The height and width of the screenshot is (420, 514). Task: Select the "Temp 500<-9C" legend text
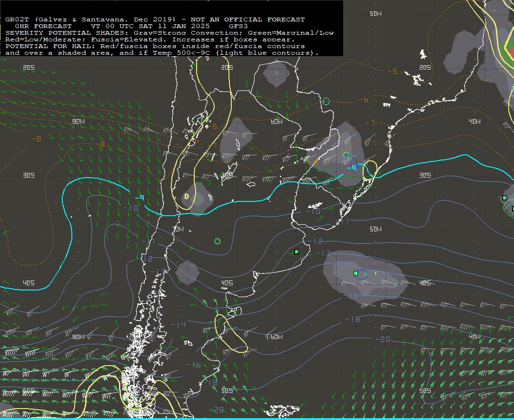click(x=181, y=53)
